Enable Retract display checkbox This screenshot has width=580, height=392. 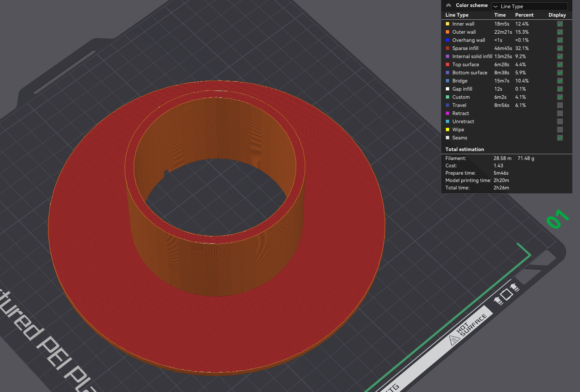coord(560,113)
